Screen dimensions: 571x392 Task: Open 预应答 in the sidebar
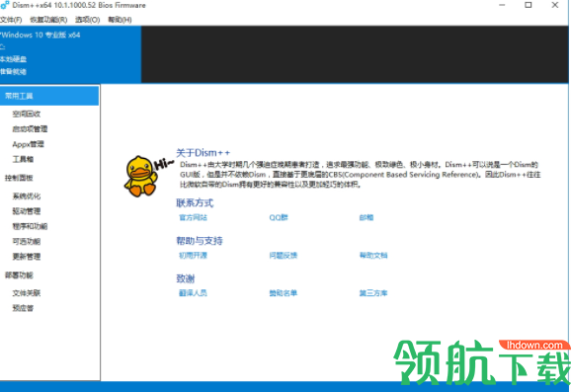[23, 308]
